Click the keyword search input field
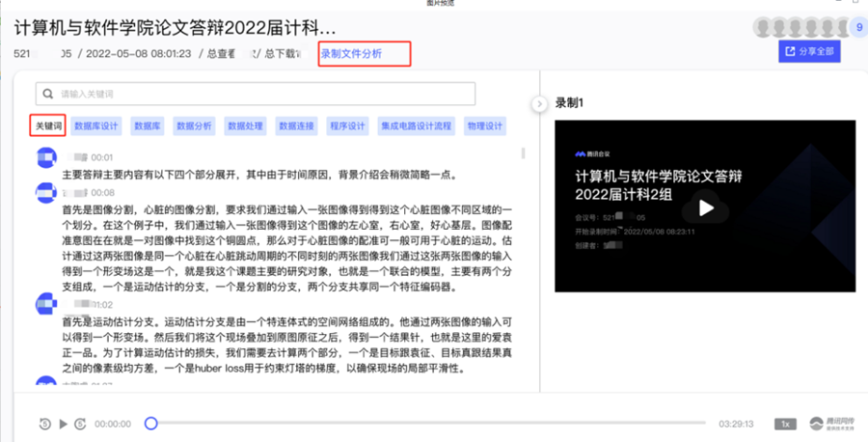 pyautogui.click(x=260, y=94)
